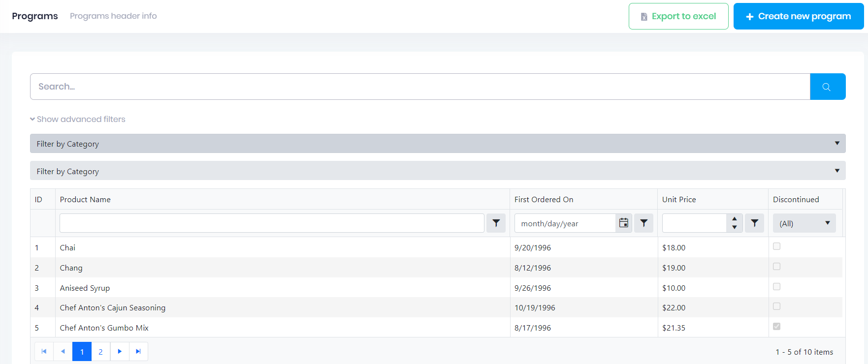Open the second Filter by Category dropdown
Screen dimensions: 868x364
coord(437,171)
